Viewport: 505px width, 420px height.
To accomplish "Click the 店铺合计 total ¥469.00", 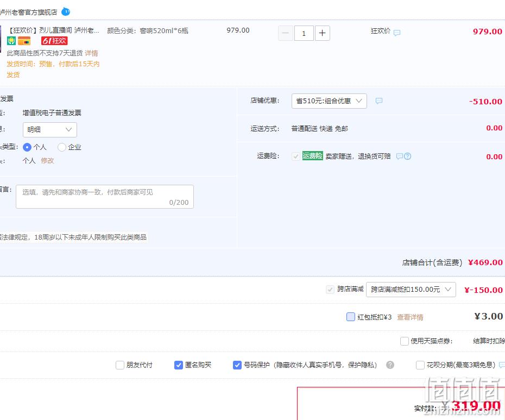I will point(485,262).
